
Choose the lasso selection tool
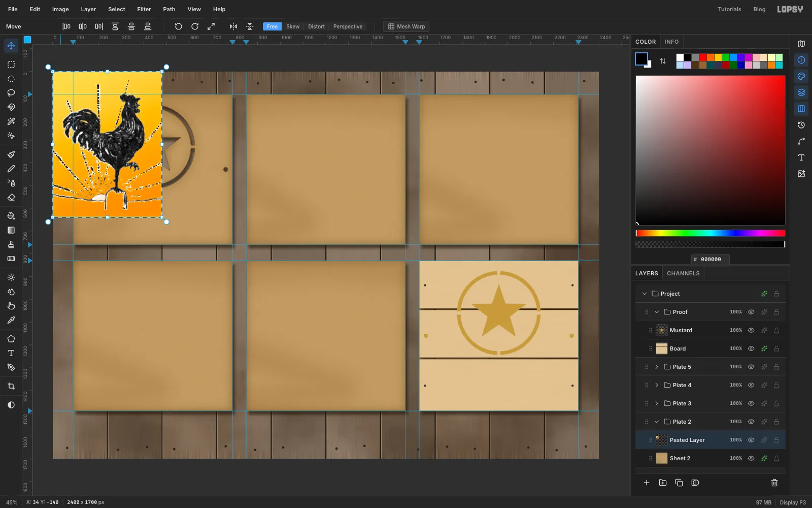(x=11, y=93)
